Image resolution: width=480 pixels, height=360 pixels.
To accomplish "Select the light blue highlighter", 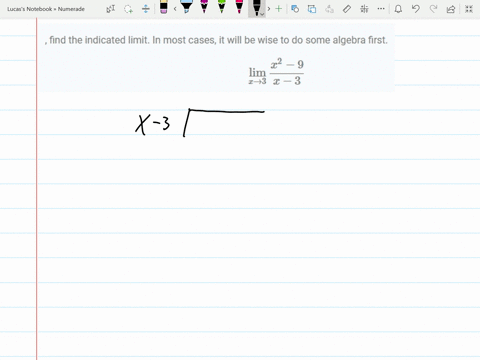I will pyautogui.click(x=186, y=7).
